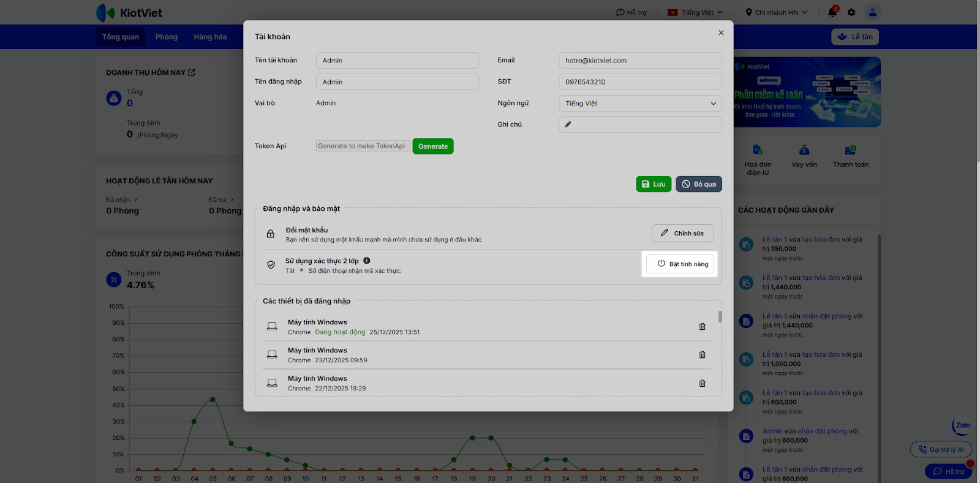Click the KiotViet logo

pyautogui.click(x=129, y=12)
